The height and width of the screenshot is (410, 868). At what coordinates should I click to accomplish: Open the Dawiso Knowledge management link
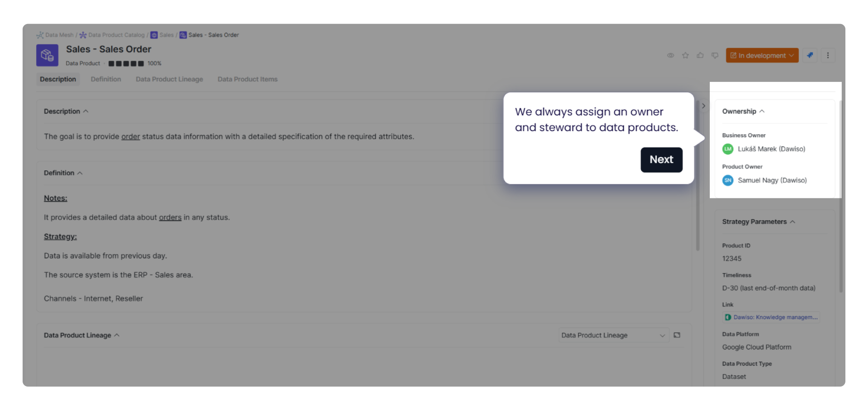775,317
